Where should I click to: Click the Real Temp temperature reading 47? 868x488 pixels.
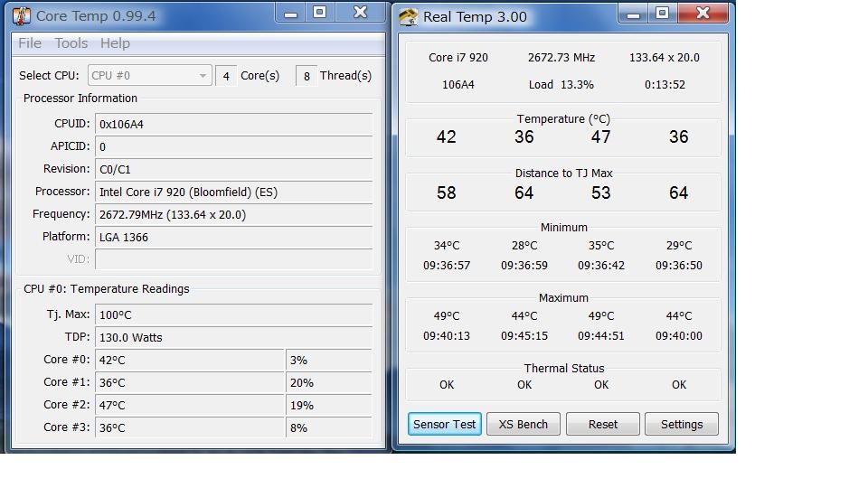coord(600,136)
